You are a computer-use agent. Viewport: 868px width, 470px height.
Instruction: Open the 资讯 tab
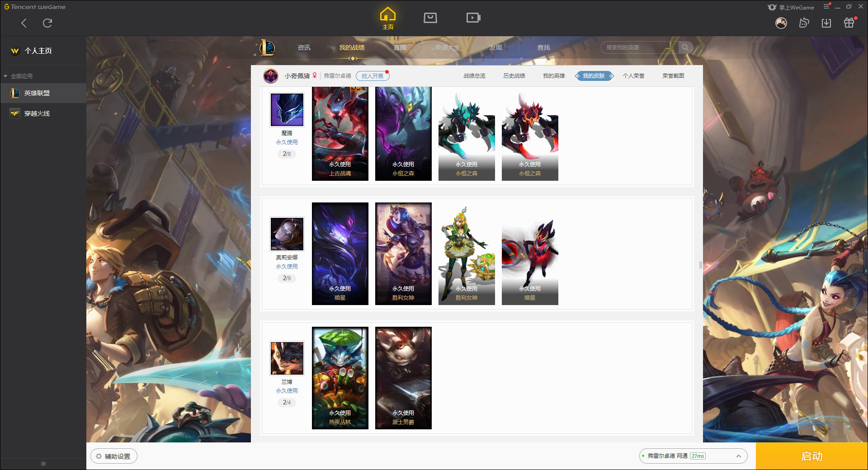click(x=304, y=47)
